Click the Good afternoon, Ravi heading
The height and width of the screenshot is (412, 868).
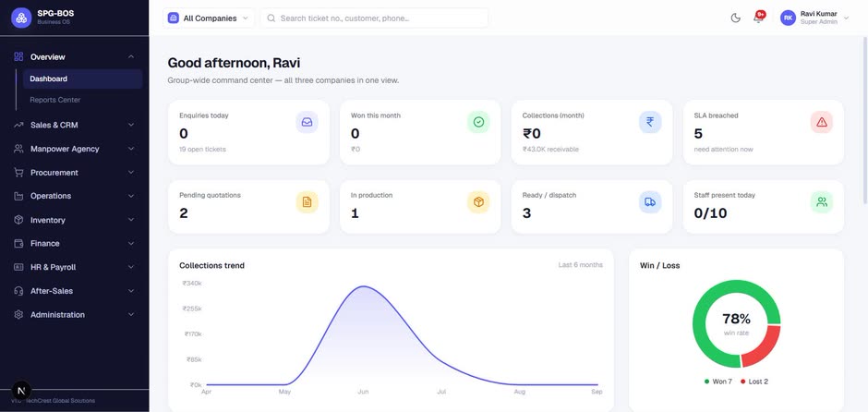(x=234, y=63)
